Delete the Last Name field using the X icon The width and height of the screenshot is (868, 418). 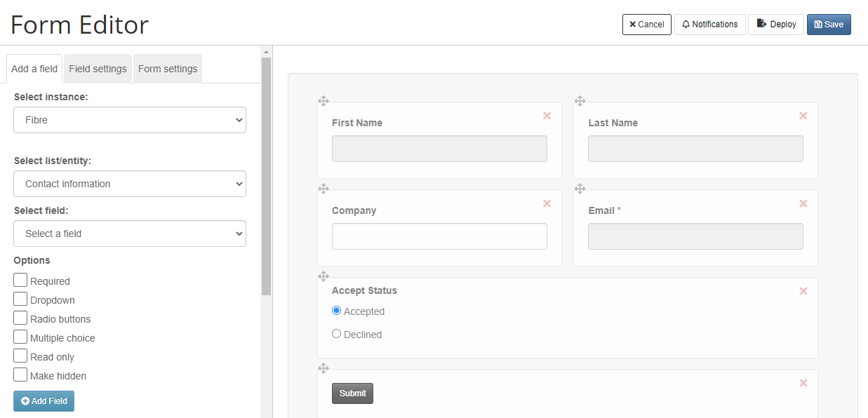click(x=803, y=116)
